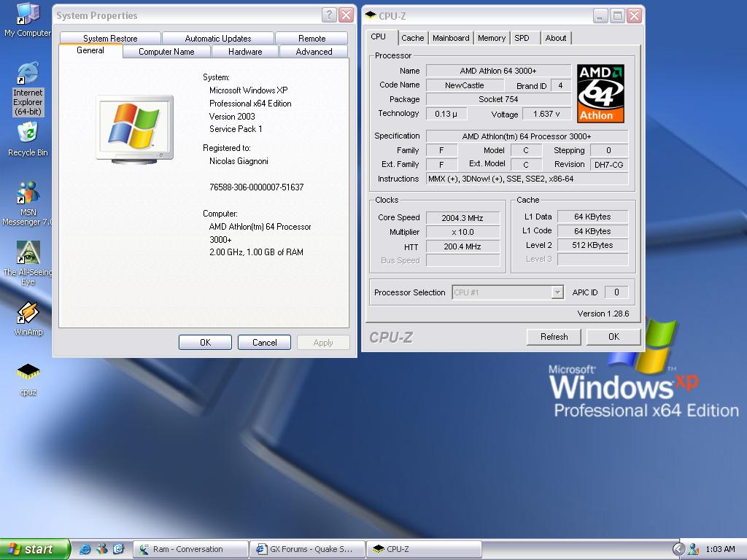Click Cancel in System Properties
The width and height of the screenshot is (747, 560).
tap(264, 343)
